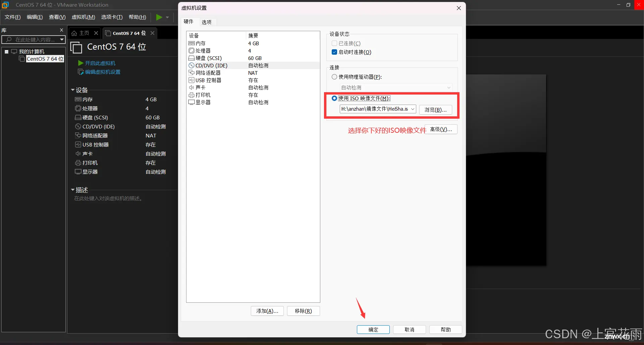The width and height of the screenshot is (644, 345).
Task: Click the network adapter icon in dialog list
Action: (x=192, y=73)
